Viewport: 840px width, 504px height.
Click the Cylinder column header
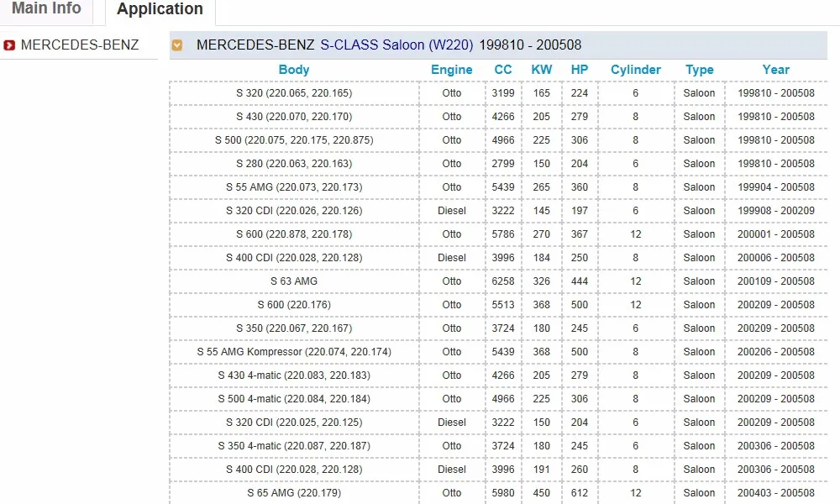(x=636, y=70)
